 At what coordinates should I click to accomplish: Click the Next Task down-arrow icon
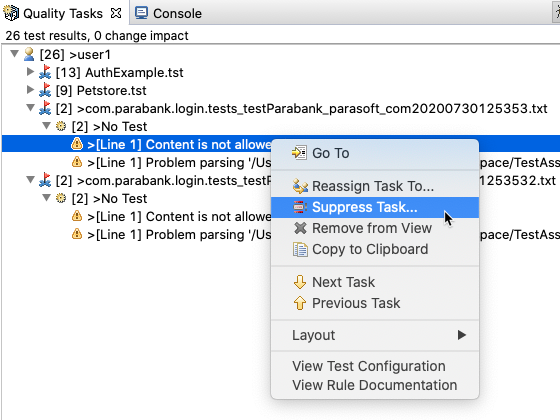(x=300, y=282)
